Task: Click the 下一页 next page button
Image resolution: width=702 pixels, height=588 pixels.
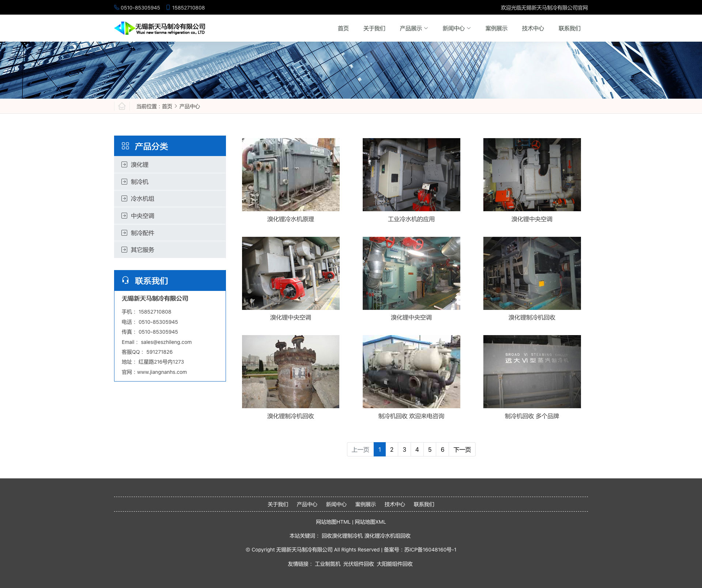Action: pyautogui.click(x=462, y=449)
